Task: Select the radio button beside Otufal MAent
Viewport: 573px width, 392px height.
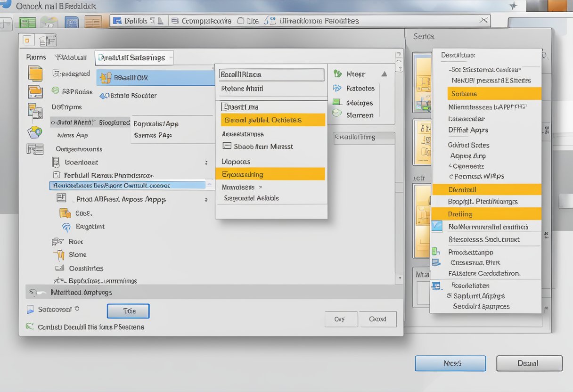Action: coord(53,122)
